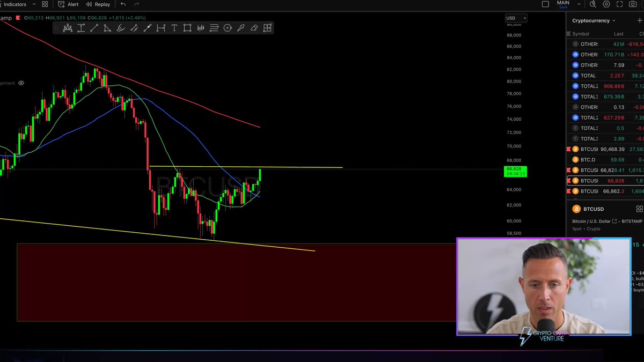Open chart settings hexagon icon
Image resolution: width=644 pixels, height=362 pixels.
click(606, 4)
